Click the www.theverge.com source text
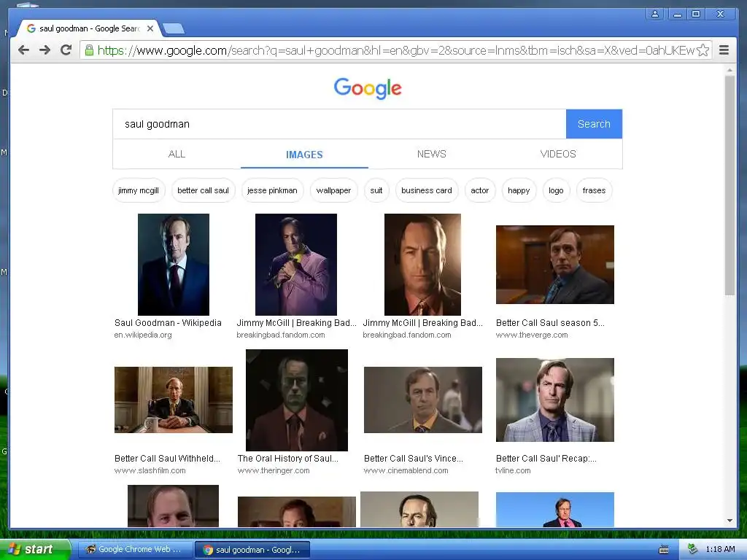Screen dimensions: 747x560 pyautogui.click(x=532, y=335)
